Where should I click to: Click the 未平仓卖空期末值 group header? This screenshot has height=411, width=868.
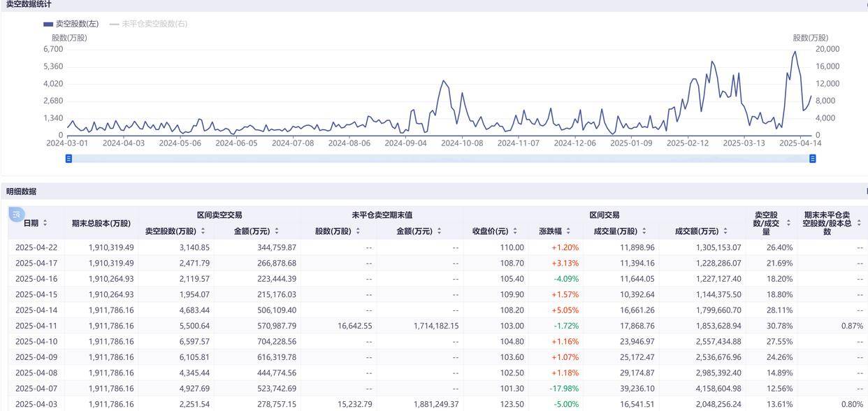(382, 215)
